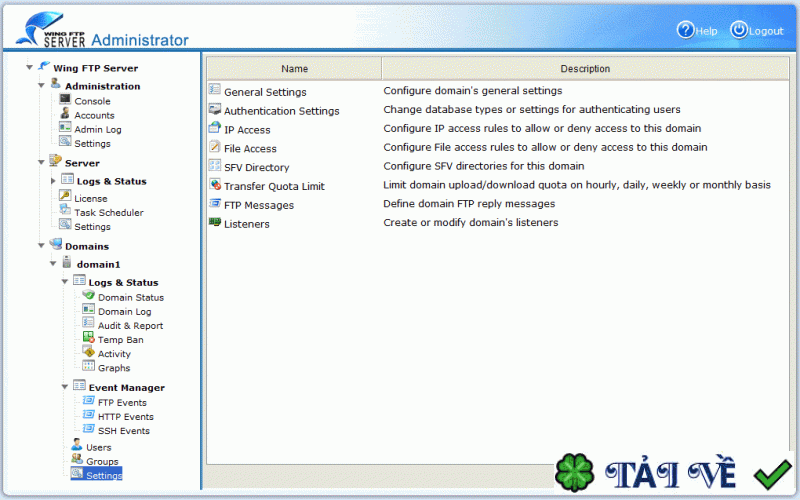The height and width of the screenshot is (500, 800).
Task: Click 'Create or modify domain's listeners' description
Action: (470, 222)
